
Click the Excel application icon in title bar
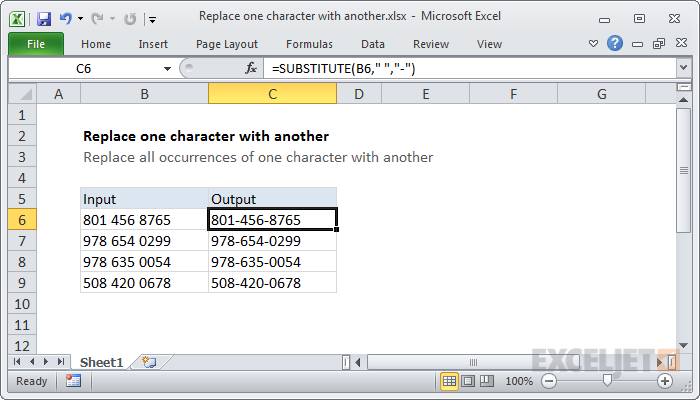coord(17,19)
